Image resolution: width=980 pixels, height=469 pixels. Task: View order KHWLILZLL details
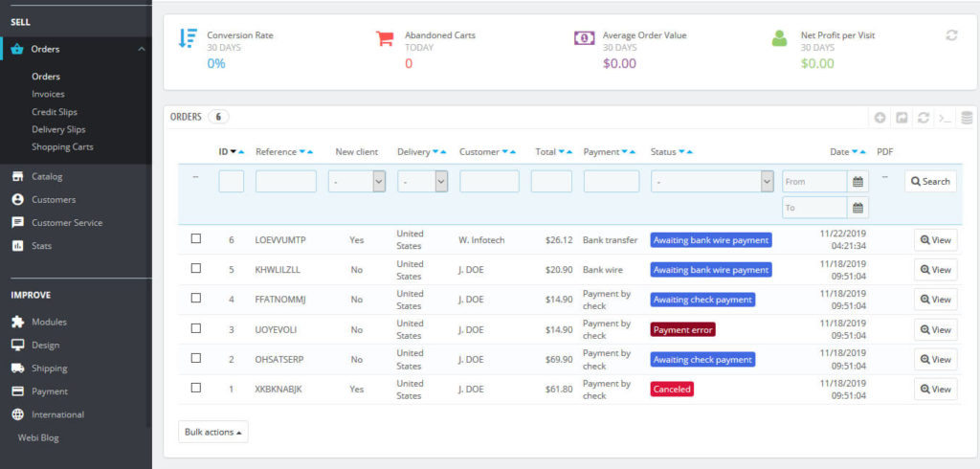(935, 270)
